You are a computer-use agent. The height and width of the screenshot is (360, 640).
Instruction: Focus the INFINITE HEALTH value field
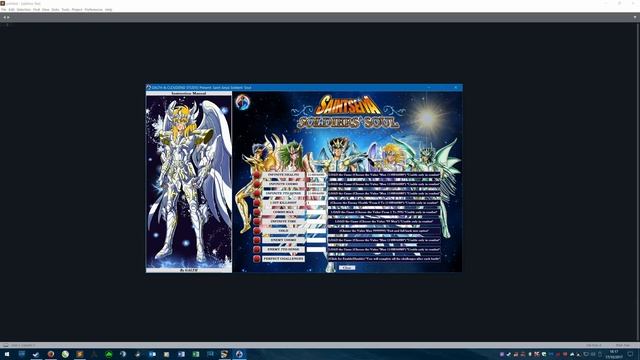click(316, 175)
